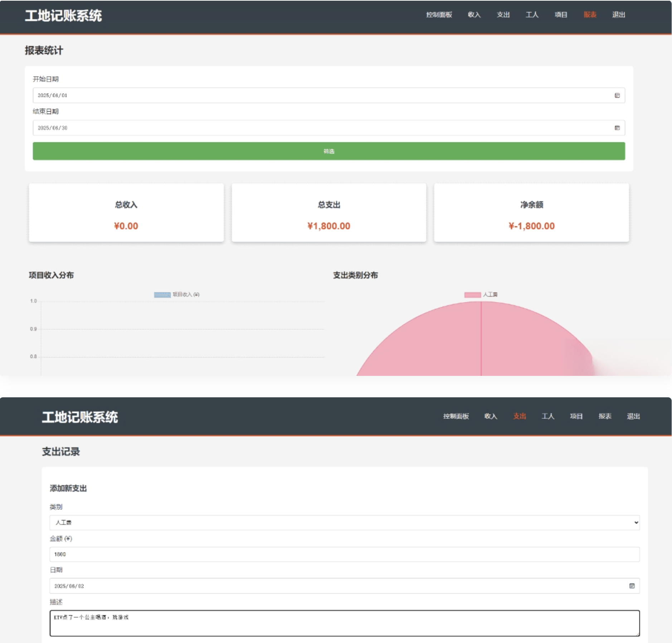Screen dimensions: 672x643
Task: Expand the 类别 category dropdown
Action: pos(344,522)
